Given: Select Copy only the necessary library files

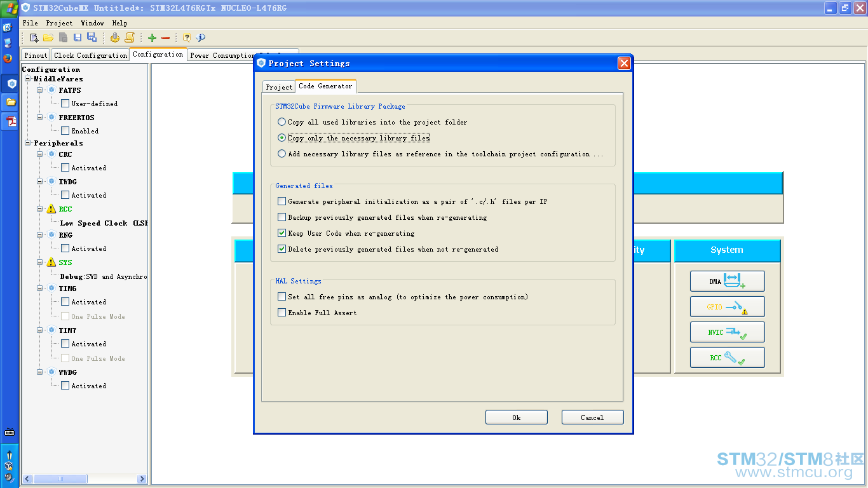Looking at the screenshot, I should click(282, 138).
